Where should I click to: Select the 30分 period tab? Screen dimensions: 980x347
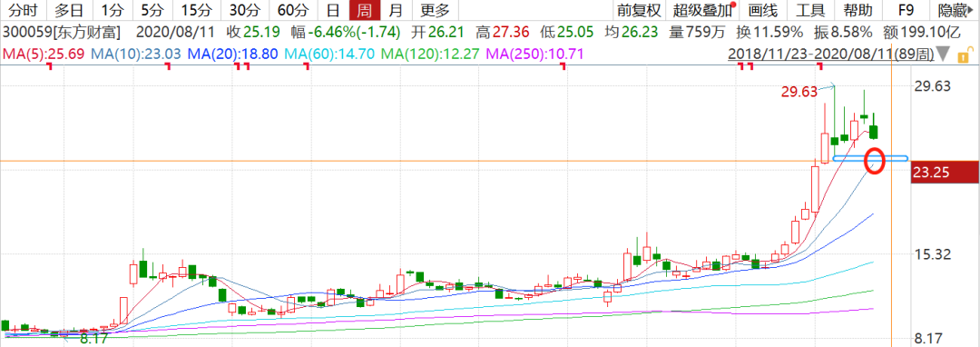(x=245, y=10)
